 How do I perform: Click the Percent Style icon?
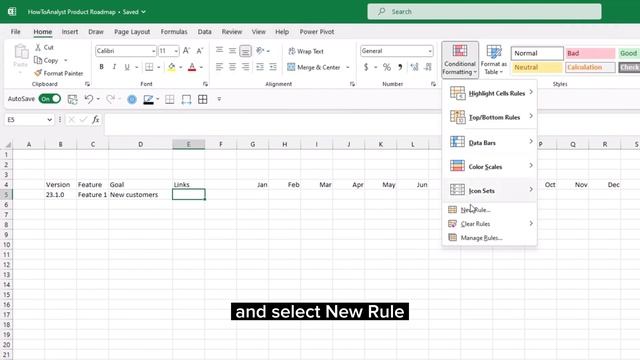pos(387,67)
